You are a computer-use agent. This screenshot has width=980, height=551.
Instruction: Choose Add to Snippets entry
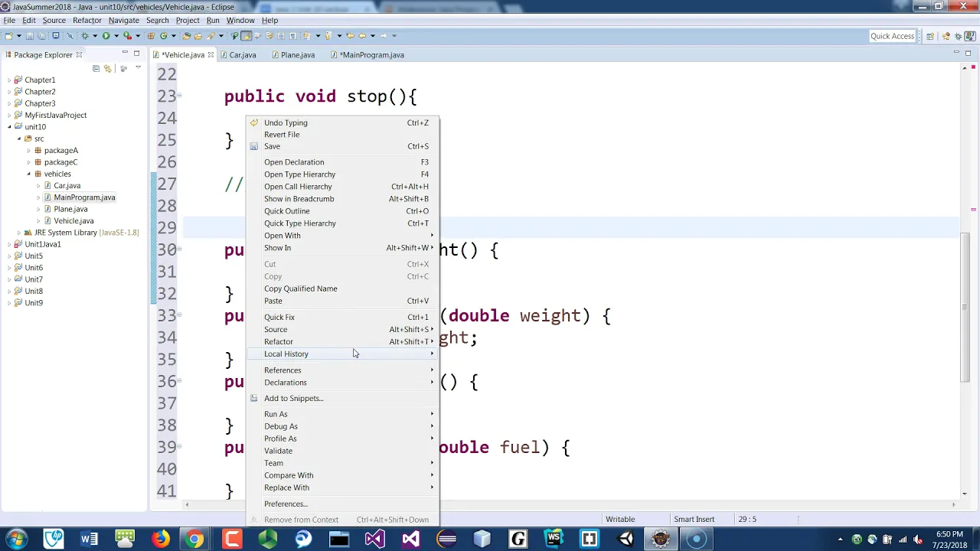click(343, 399)
